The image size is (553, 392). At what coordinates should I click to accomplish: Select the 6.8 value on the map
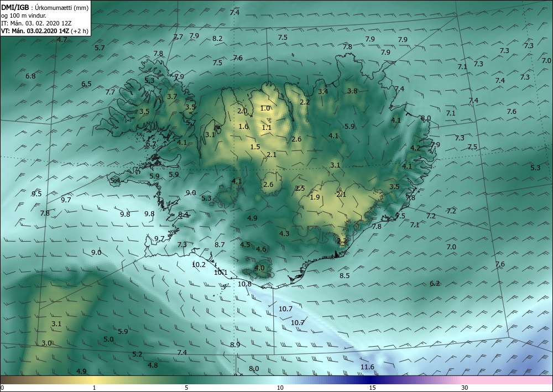point(30,76)
